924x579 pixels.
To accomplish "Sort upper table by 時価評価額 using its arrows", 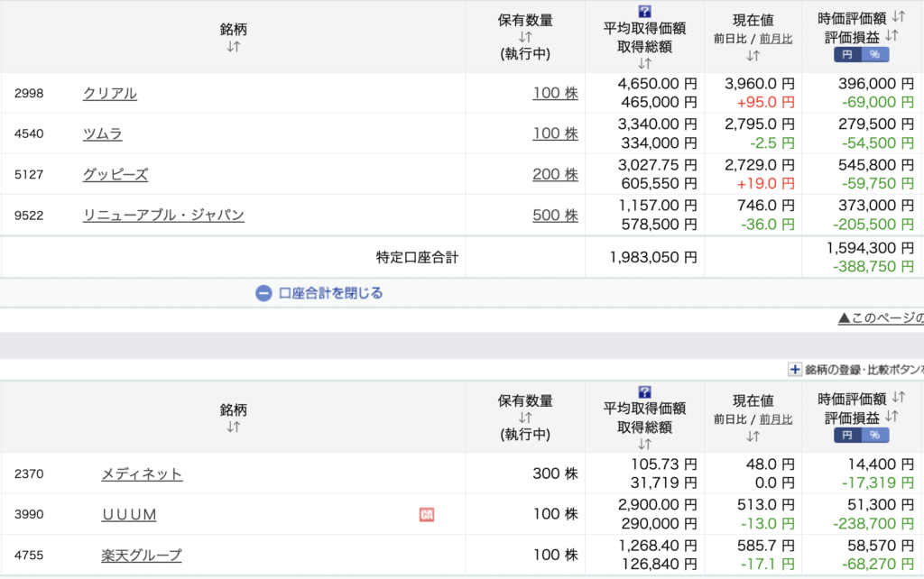I will pyautogui.click(x=897, y=17).
